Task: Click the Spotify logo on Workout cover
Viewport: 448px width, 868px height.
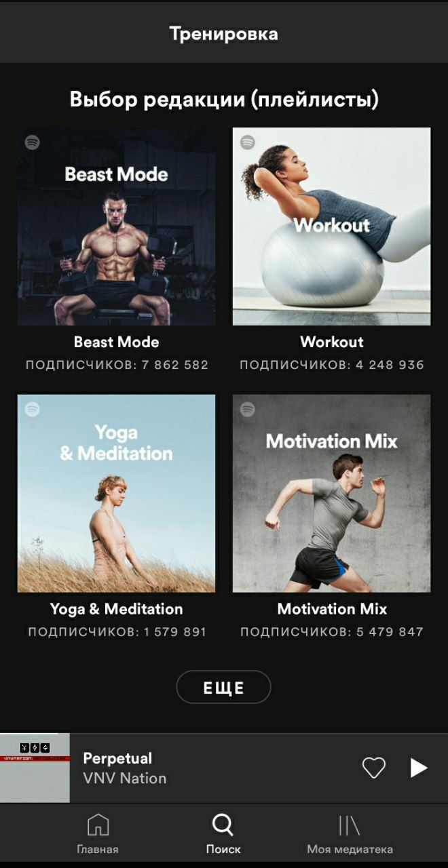Action: coord(248,142)
